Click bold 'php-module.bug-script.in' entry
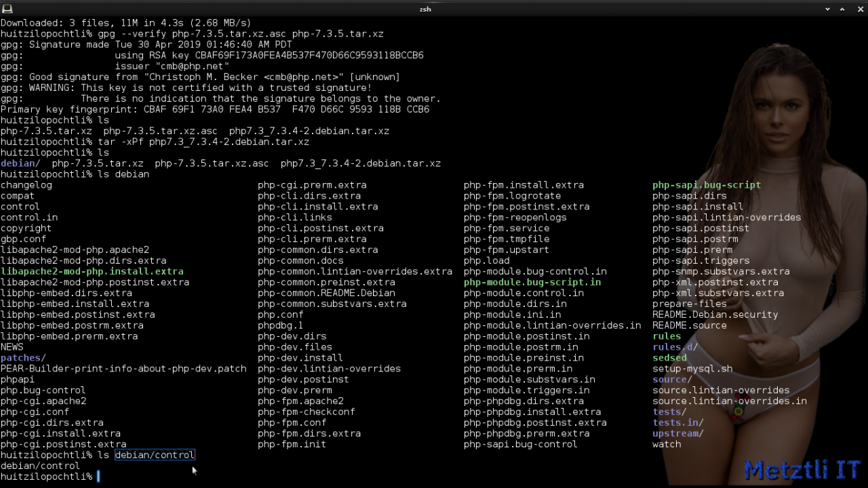This screenshot has width=868, height=488. coord(532,283)
